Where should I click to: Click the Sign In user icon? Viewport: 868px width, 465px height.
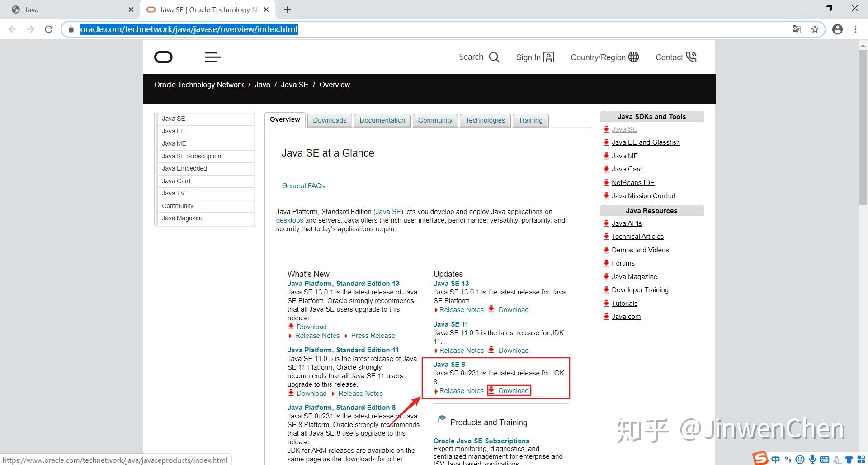pyautogui.click(x=548, y=57)
